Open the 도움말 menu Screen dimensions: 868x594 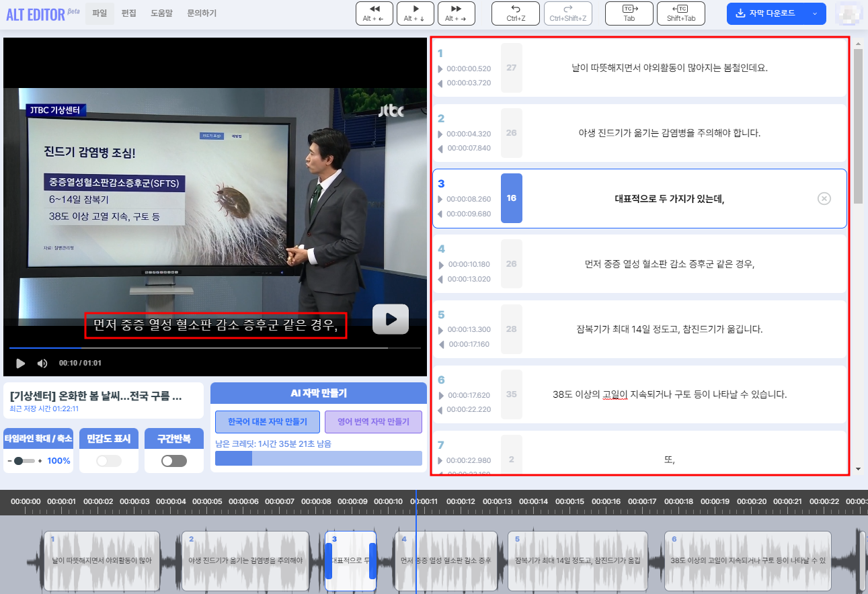pos(161,13)
